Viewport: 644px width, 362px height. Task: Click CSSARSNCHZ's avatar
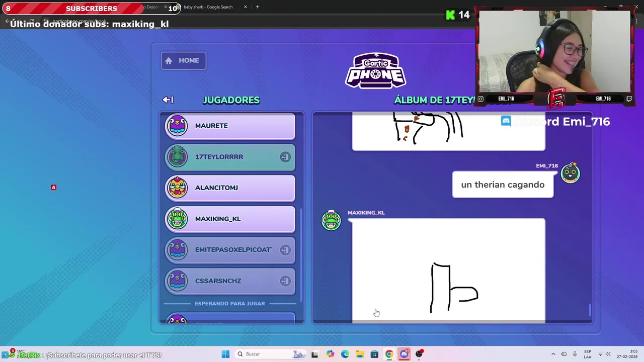[177, 281]
